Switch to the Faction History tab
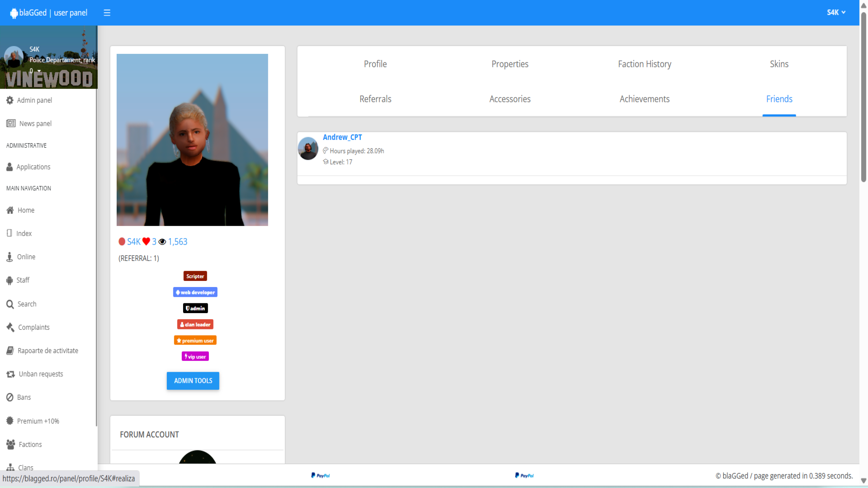The image size is (868, 488). click(x=644, y=64)
